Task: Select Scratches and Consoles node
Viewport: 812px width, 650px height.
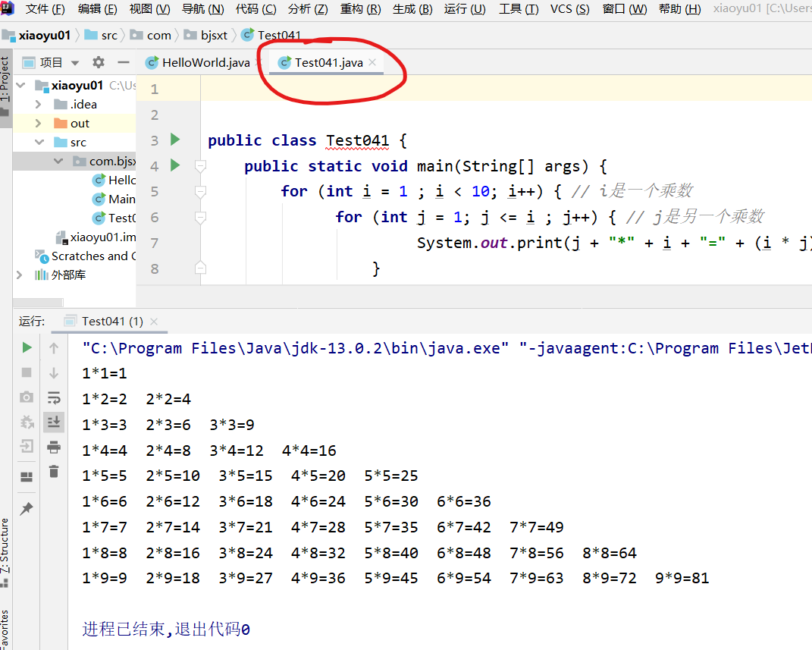Action: [86, 256]
